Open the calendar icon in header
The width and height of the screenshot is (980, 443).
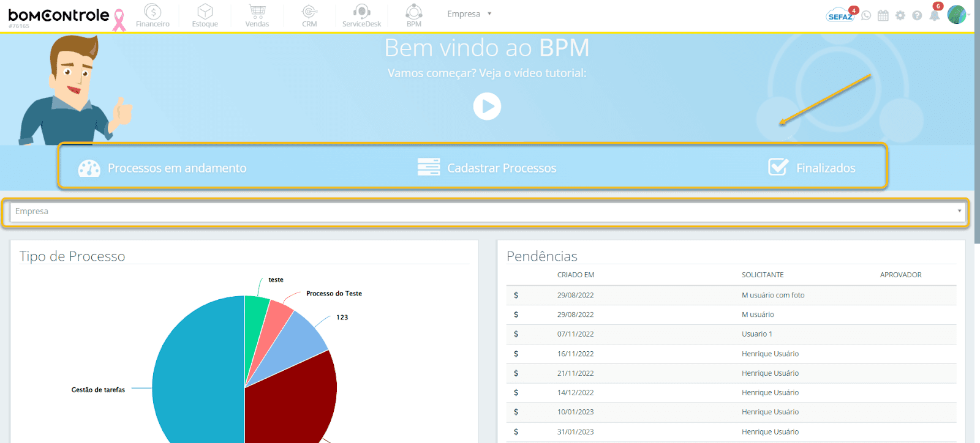[883, 15]
